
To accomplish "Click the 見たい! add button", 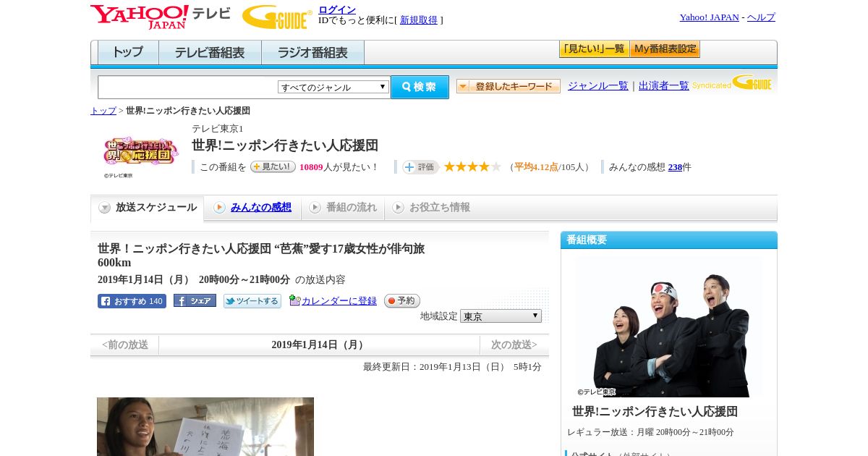I will pyautogui.click(x=273, y=166).
